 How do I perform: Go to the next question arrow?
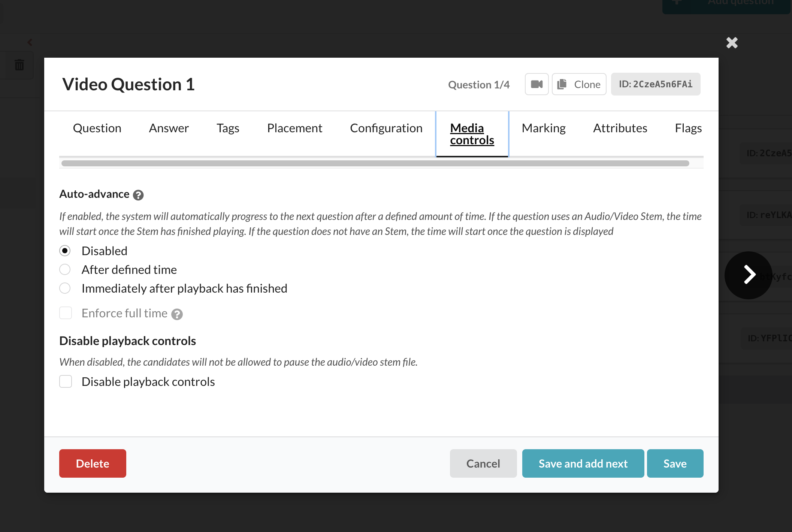pyautogui.click(x=748, y=275)
